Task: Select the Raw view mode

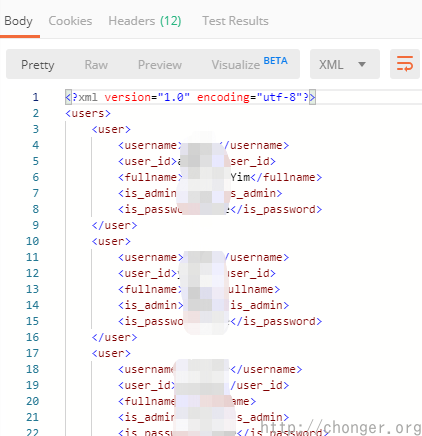Action: click(x=96, y=65)
